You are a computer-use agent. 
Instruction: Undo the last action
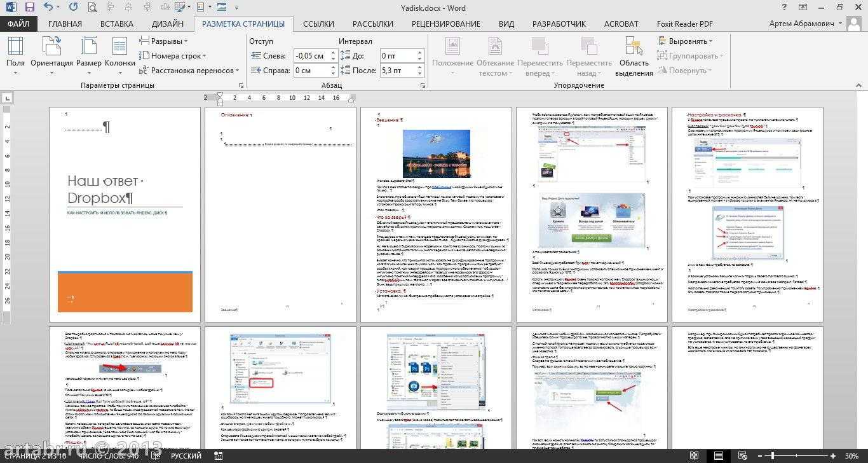48,8
